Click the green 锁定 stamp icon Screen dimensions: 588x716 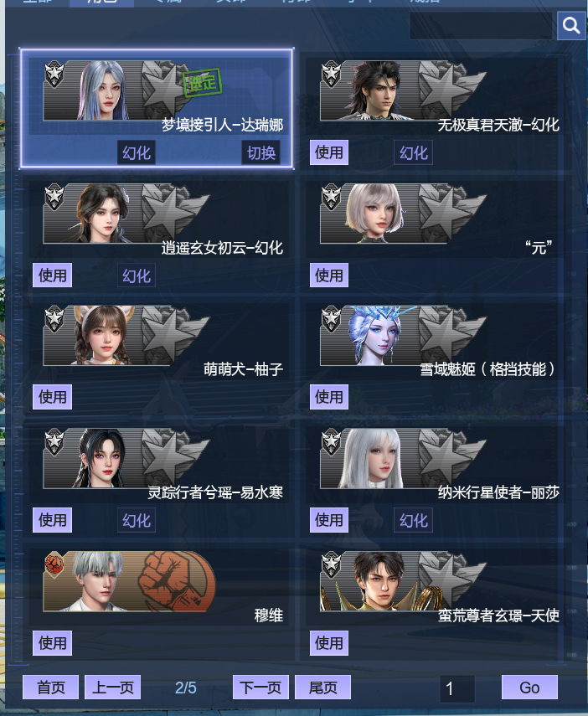coord(203,83)
